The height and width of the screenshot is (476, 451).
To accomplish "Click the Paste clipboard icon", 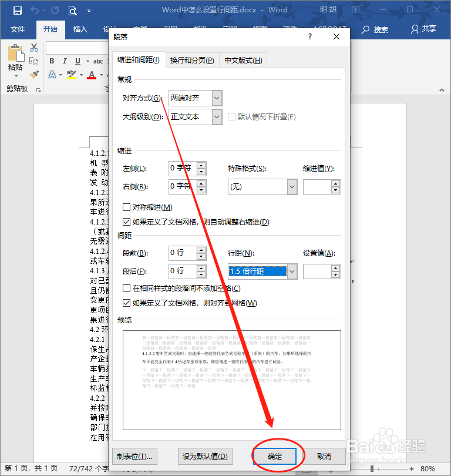I will point(16,53).
